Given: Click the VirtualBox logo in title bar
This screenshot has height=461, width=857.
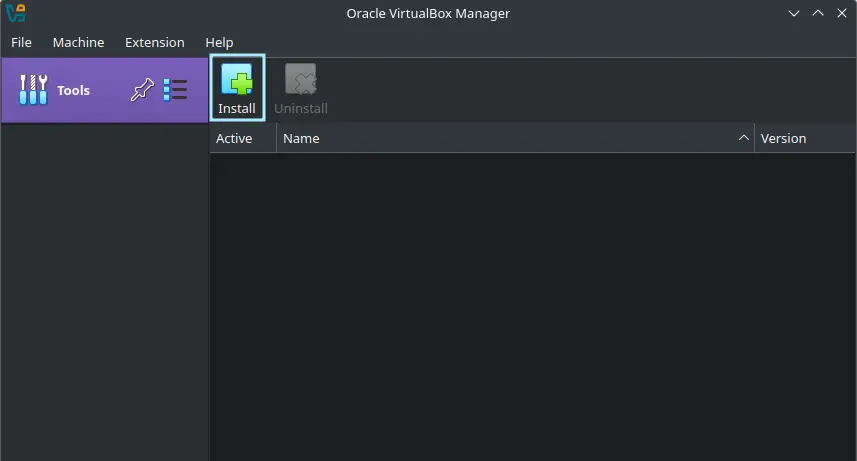Looking at the screenshot, I should [x=16, y=13].
